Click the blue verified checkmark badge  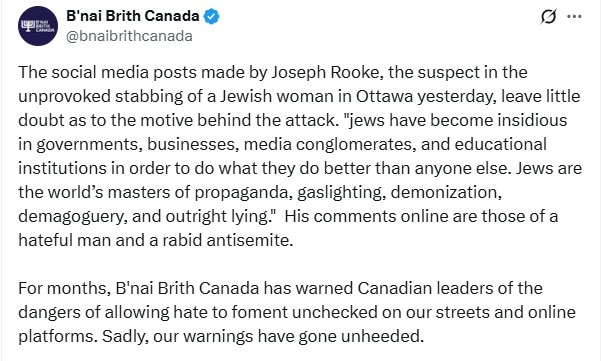[211, 17]
